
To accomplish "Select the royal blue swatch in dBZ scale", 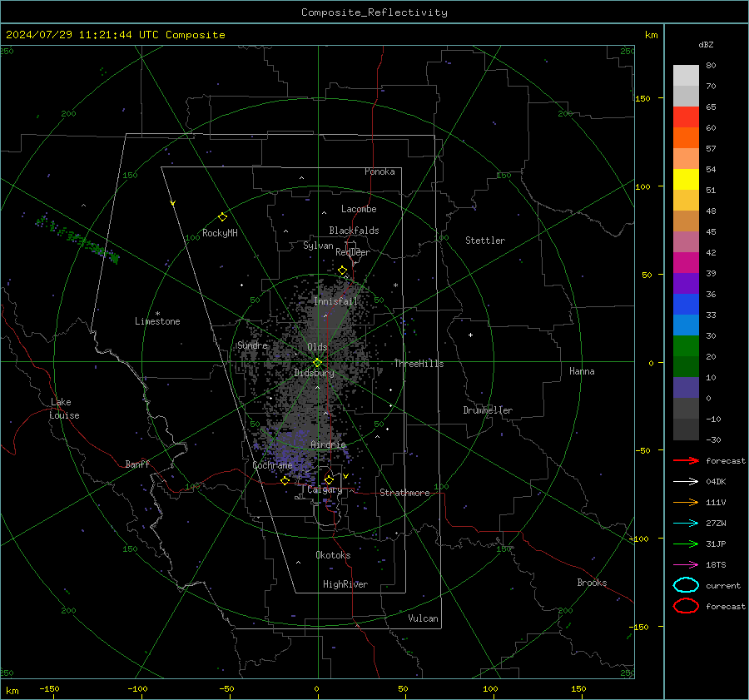I will pyautogui.click(x=686, y=304).
